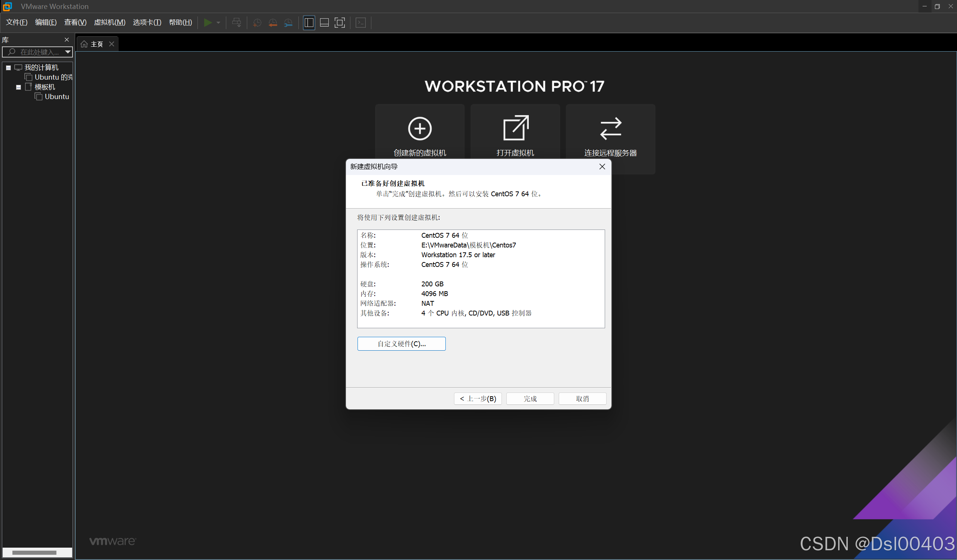This screenshot has height=560, width=957.
Task: Open the Snapshot Manager toolbar icon
Action: (x=288, y=23)
